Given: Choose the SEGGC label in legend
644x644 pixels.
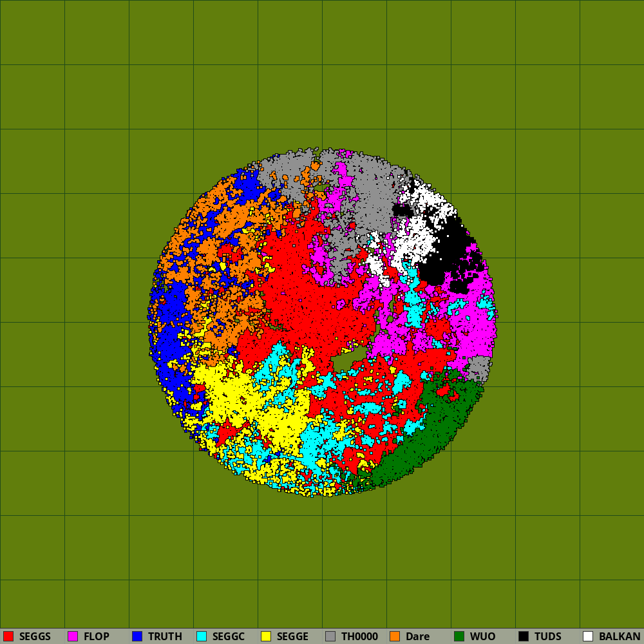Looking at the screenshot, I should pos(229,636).
